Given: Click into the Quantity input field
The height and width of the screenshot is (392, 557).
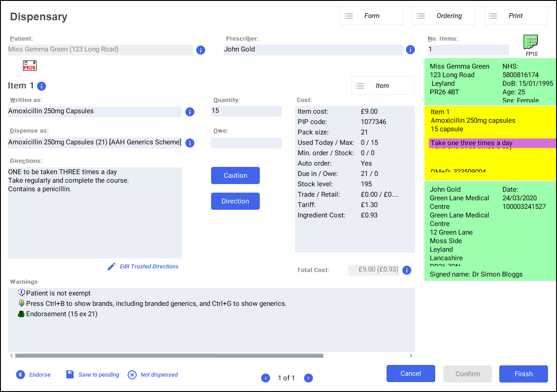Looking at the screenshot, I should click(246, 111).
